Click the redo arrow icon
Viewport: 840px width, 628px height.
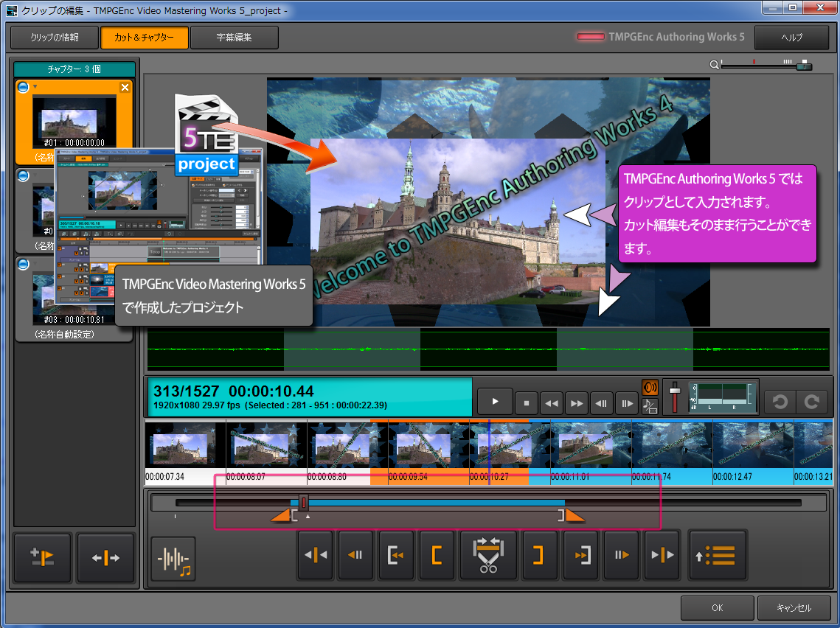click(811, 402)
